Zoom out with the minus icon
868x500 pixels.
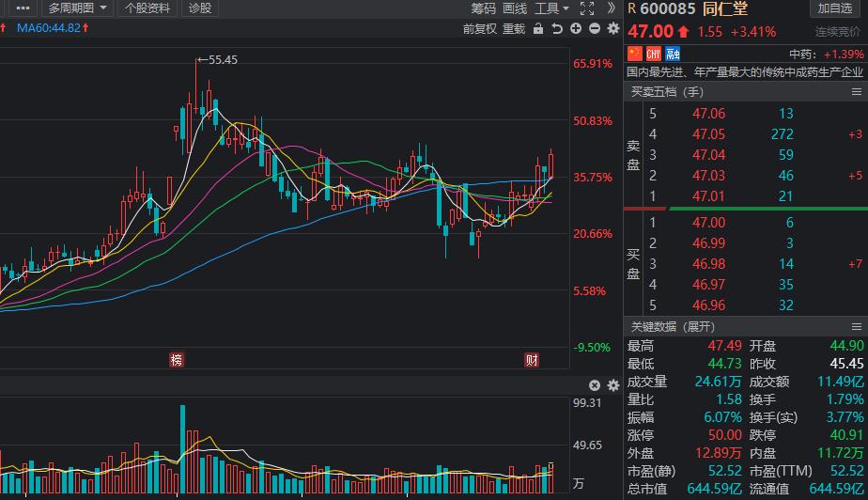(x=595, y=28)
